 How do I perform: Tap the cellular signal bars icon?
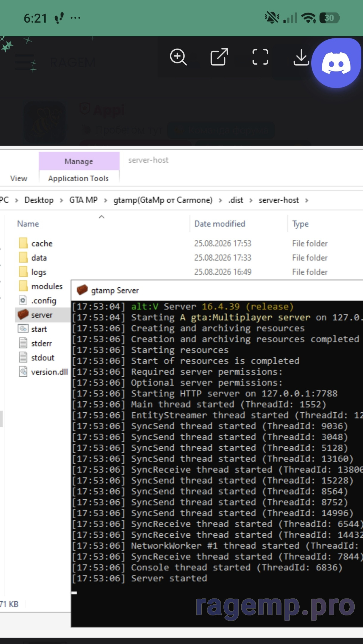click(290, 18)
